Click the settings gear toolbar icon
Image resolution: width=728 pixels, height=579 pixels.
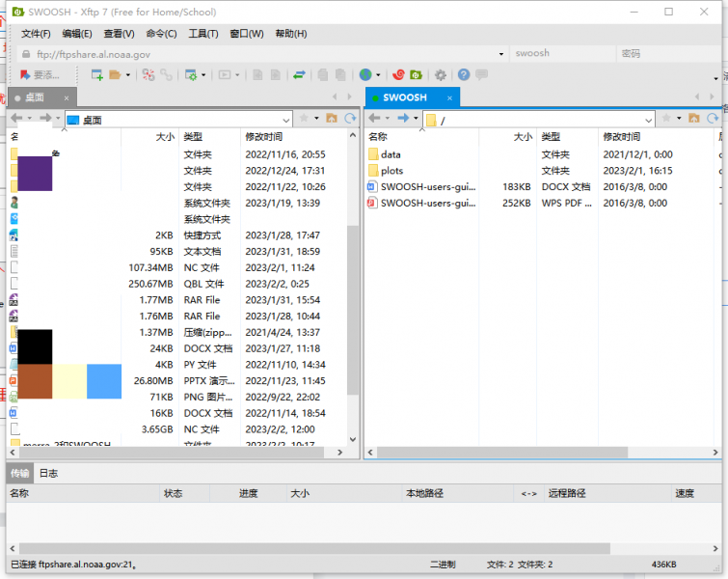tap(441, 74)
